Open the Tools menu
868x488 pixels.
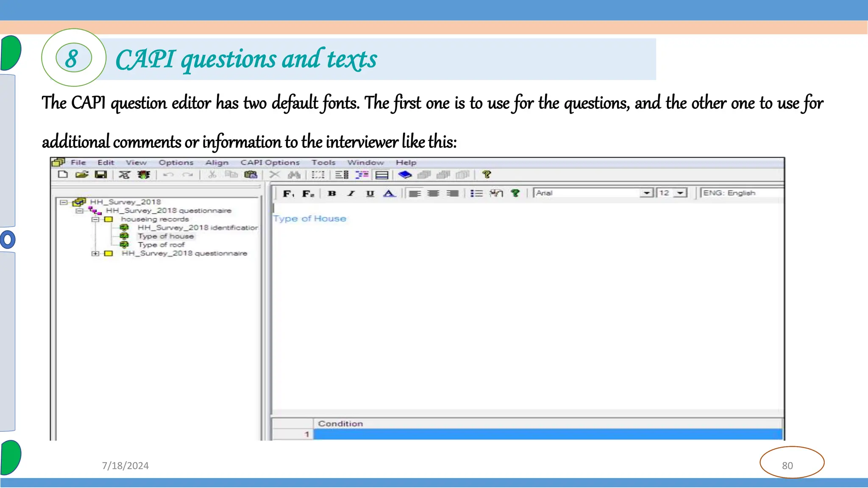(323, 163)
